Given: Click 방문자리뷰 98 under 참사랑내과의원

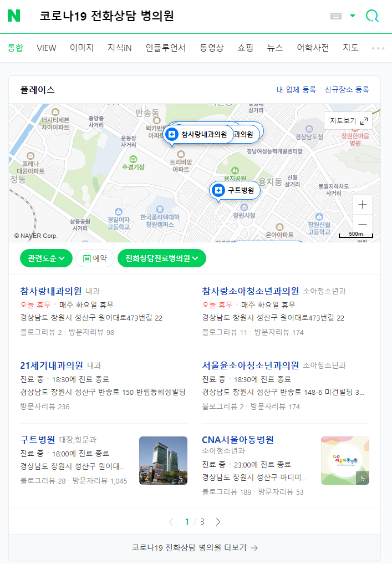Looking at the screenshot, I should click(91, 332).
